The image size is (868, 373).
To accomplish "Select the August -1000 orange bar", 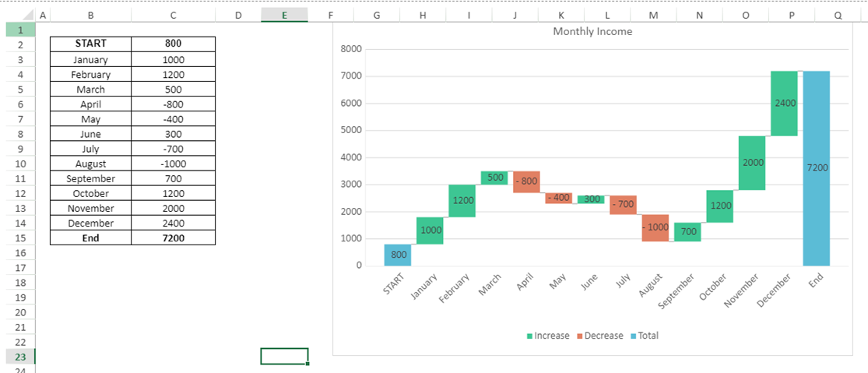I will click(x=655, y=227).
